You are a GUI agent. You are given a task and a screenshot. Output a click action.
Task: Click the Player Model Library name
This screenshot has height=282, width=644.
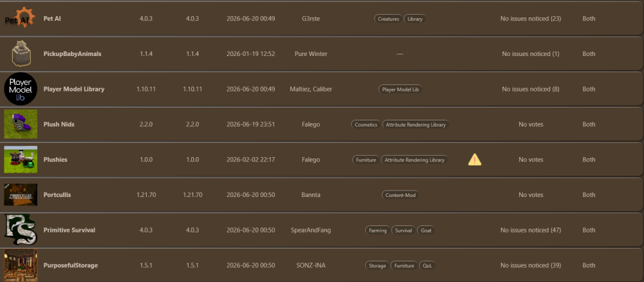tap(74, 89)
